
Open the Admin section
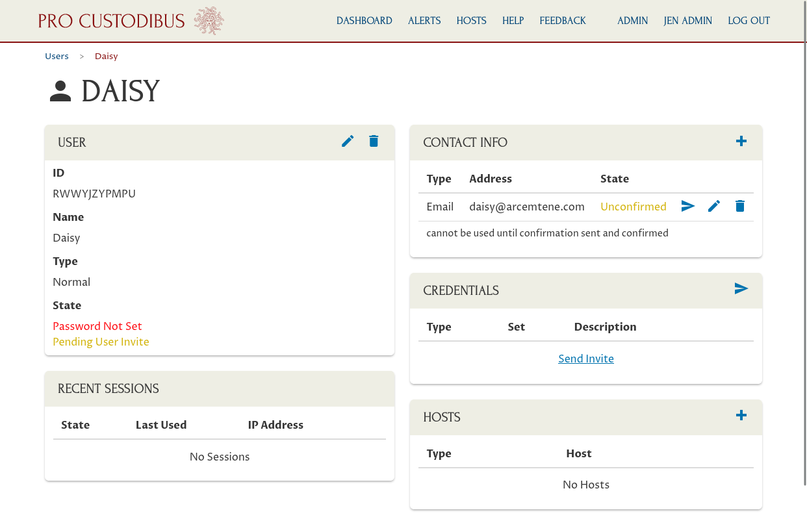[x=633, y=21]
